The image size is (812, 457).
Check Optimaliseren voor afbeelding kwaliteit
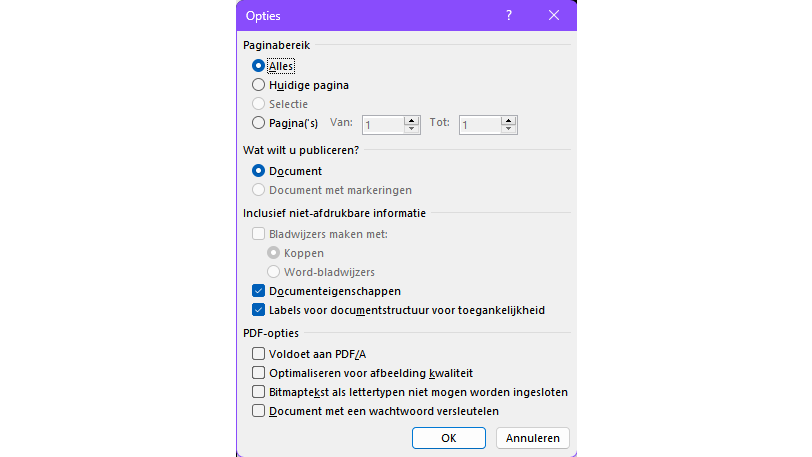[259, 372]
